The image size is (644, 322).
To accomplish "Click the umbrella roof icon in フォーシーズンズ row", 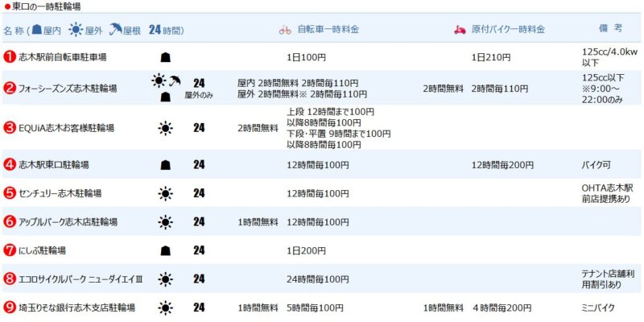I will tap(174, 81).
